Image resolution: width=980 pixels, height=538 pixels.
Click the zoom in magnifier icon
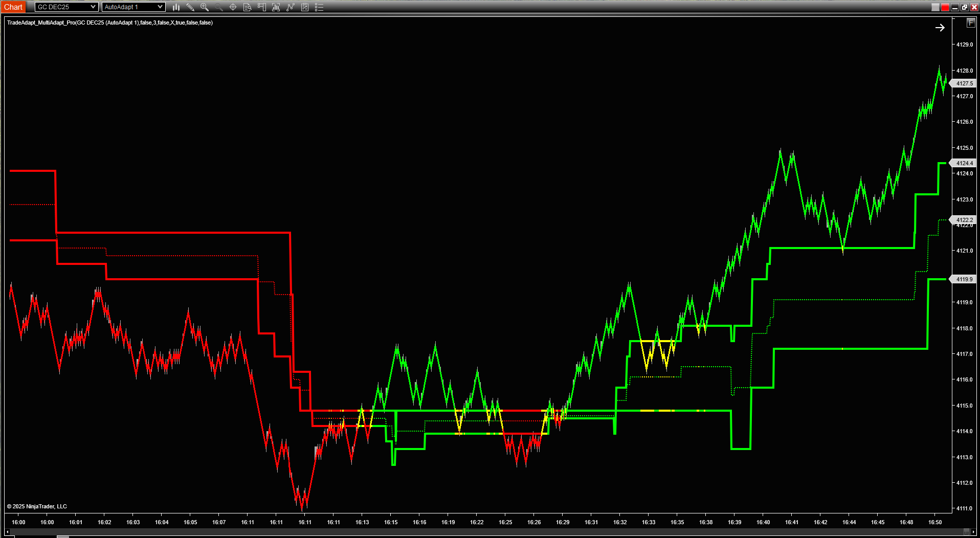pos(205,7)
